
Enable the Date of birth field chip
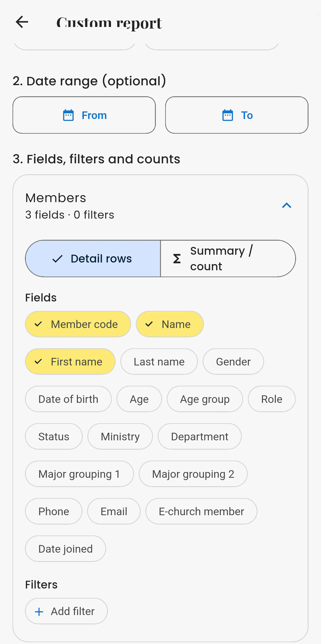click(68, 399)
